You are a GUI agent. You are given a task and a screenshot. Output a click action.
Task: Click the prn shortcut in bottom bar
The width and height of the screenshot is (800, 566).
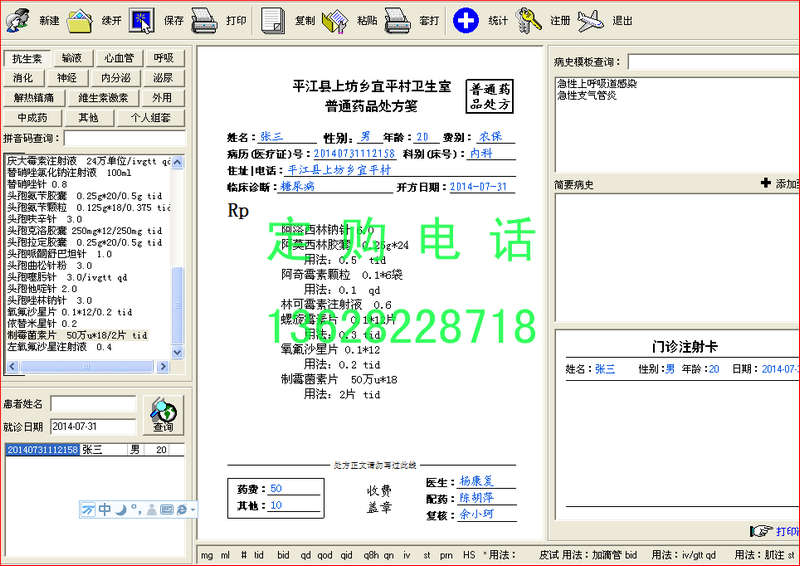point(446,555)
